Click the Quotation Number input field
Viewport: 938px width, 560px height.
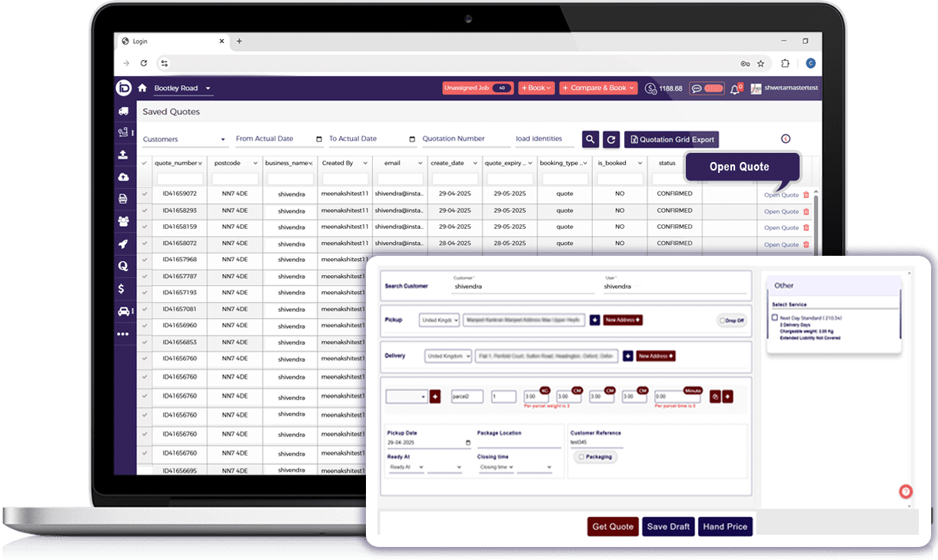(464, 139)
